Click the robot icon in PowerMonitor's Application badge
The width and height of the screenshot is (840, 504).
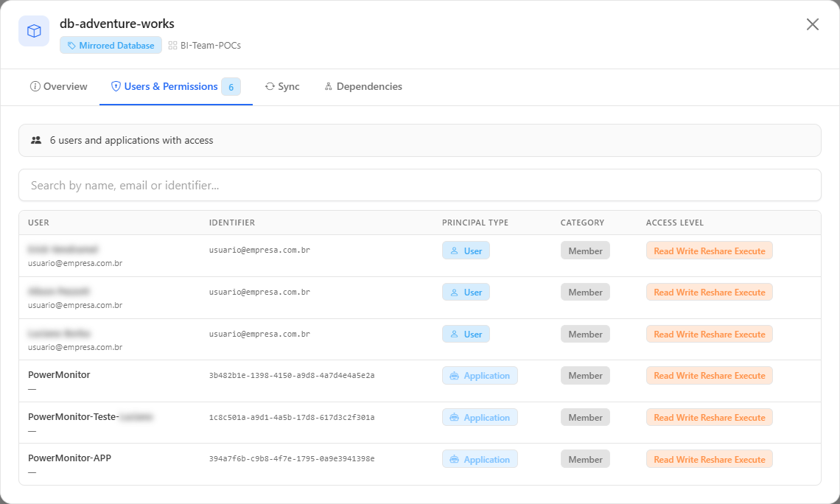(455, 376)
